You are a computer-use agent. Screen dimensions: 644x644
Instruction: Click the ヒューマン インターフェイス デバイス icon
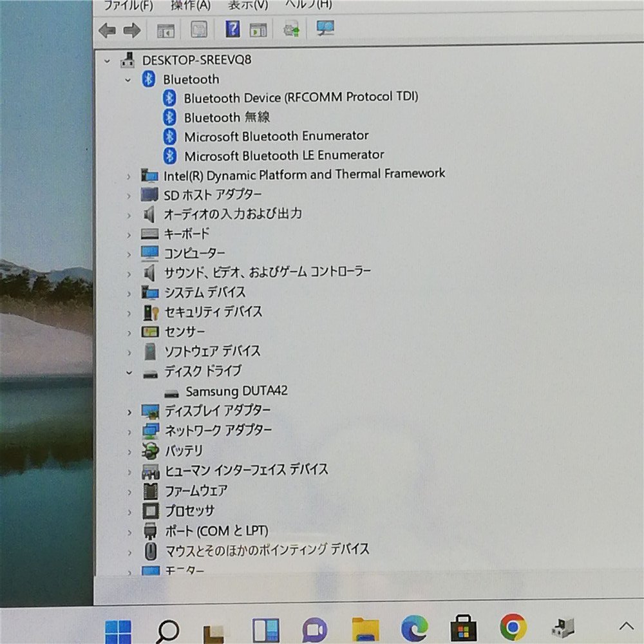151,471
